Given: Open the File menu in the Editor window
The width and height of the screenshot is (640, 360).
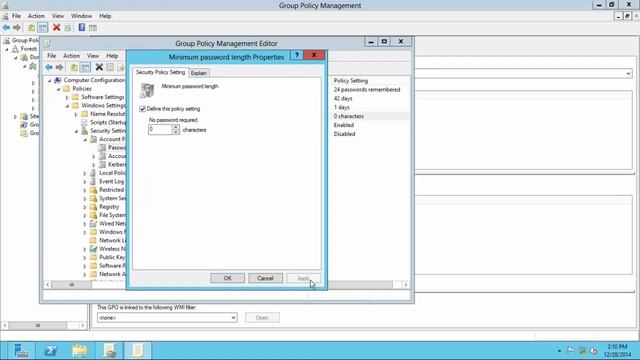Looking at the screenshot, I should click(51, 56).
